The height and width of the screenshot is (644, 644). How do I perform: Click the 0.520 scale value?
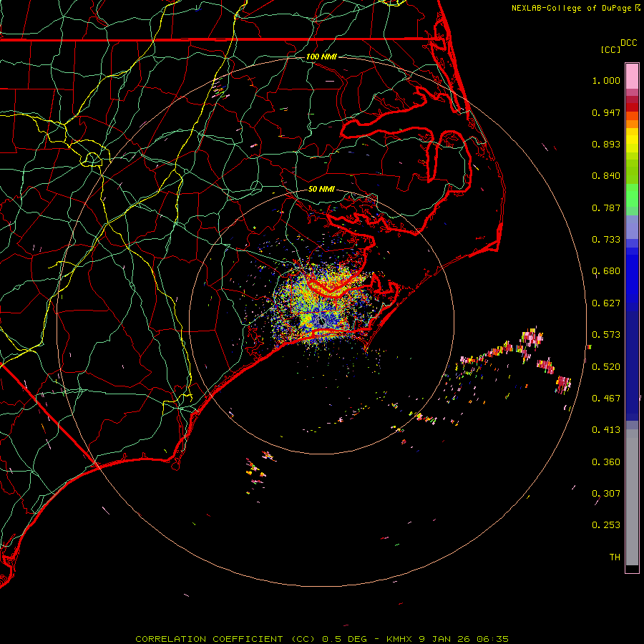coord(606,367)
